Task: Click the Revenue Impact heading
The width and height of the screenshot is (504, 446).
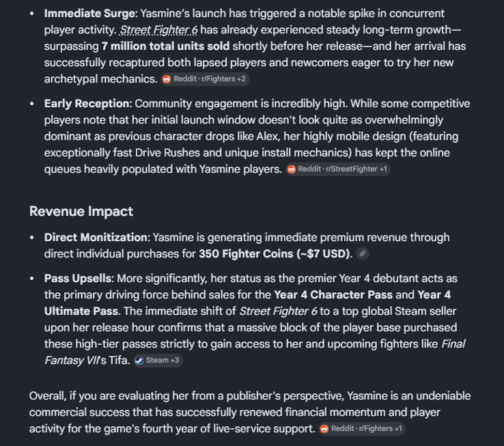Action: coord(81,212)
